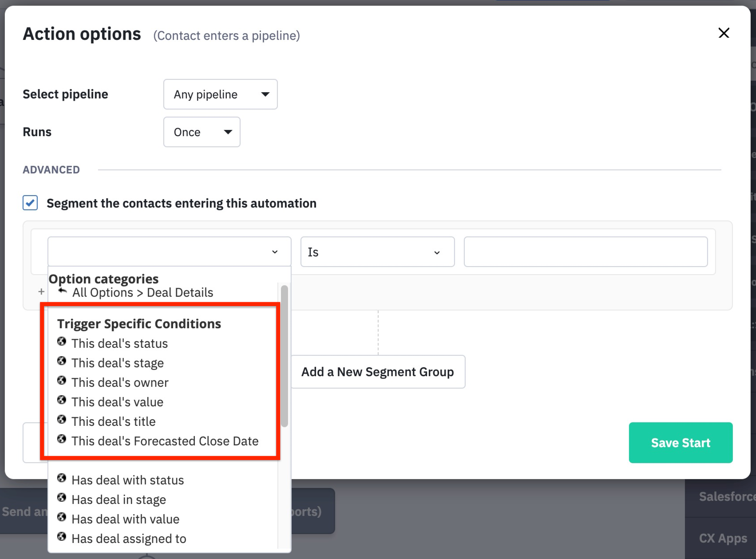Click the plus icon to add condition
The width and height of the screenshot is (756, 559).
(41, 291)
